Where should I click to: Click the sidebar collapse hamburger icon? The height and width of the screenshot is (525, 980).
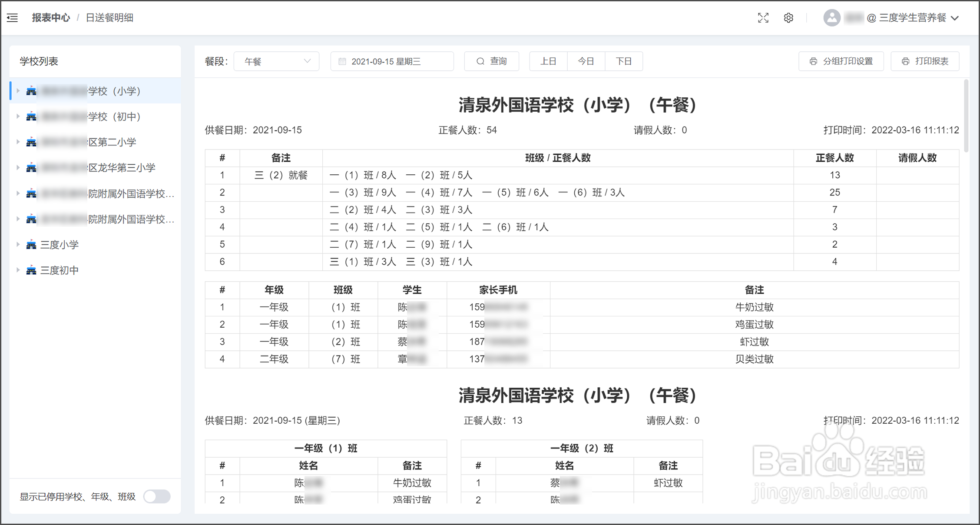(x=13, y=18)
